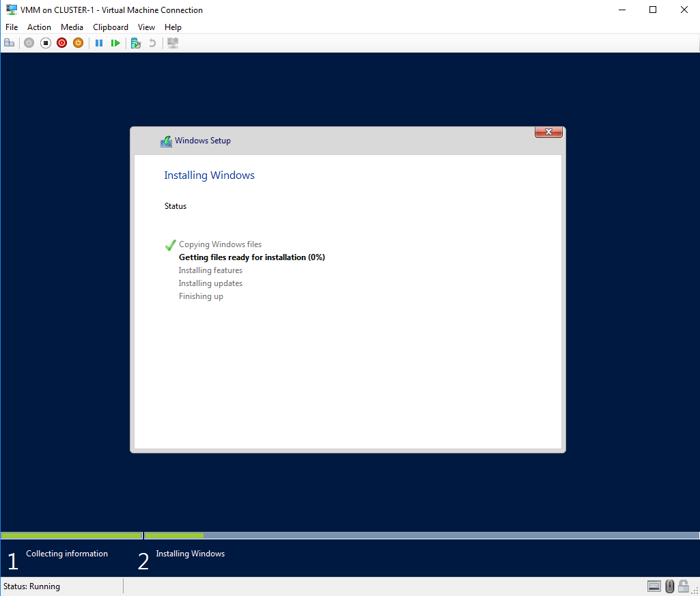Click "Getting files ready for installation (0%)"

click(x=252, y=257)
